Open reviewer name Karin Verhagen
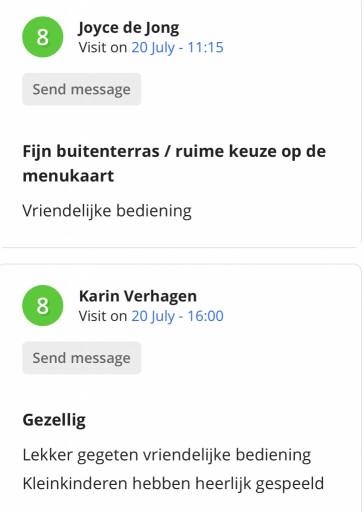364x512 pixels. pyautogui.click(x=138, y=296)
